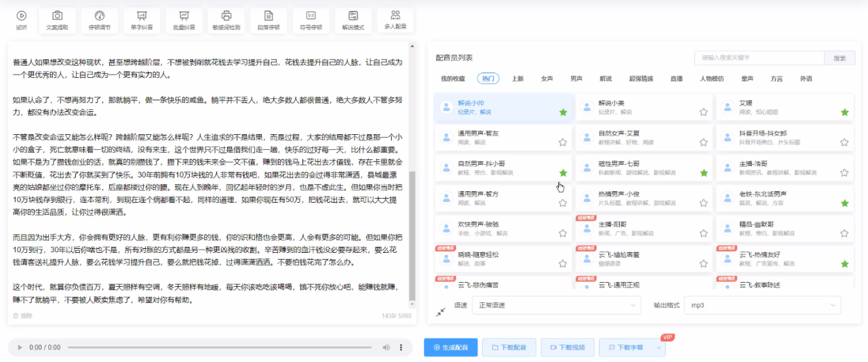Favorite the 解说小美 voice with its star
Viewport: 868px width, 362px height.
(703, 112)
